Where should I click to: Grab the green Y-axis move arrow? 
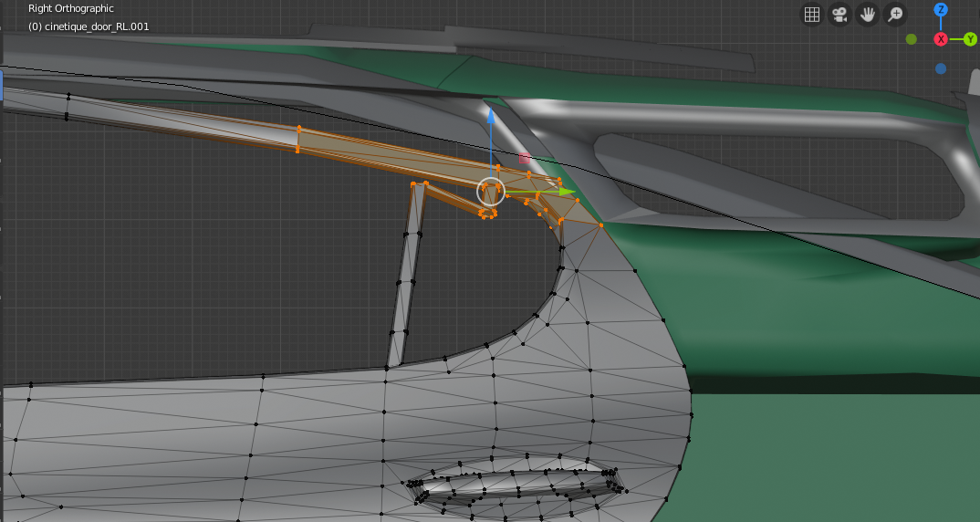pyautogui.click(x=567, y=192)
